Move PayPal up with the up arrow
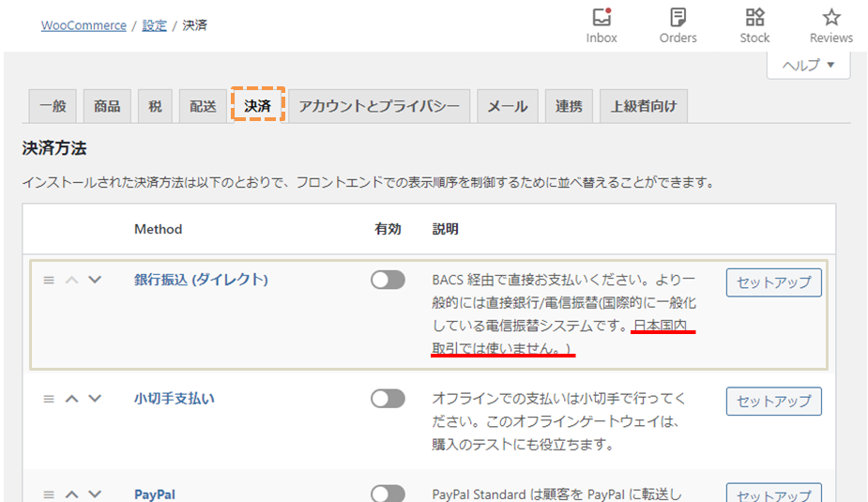868x502 pixels. (72, 494)
